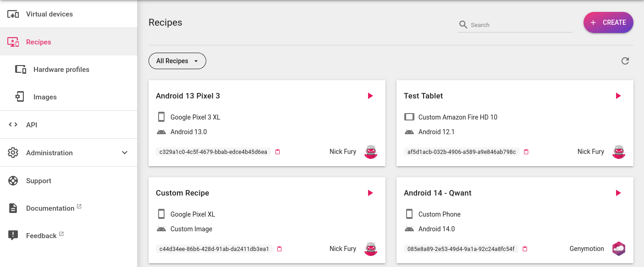Click the search magnifier icon
The image size is (644, 267).
463,25
